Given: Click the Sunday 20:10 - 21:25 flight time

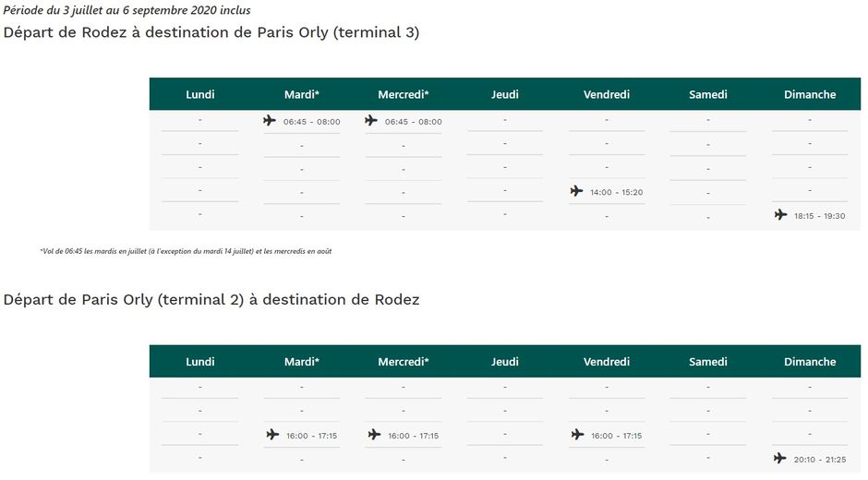Looking at the screenshot, I should (x=820, y=459).
